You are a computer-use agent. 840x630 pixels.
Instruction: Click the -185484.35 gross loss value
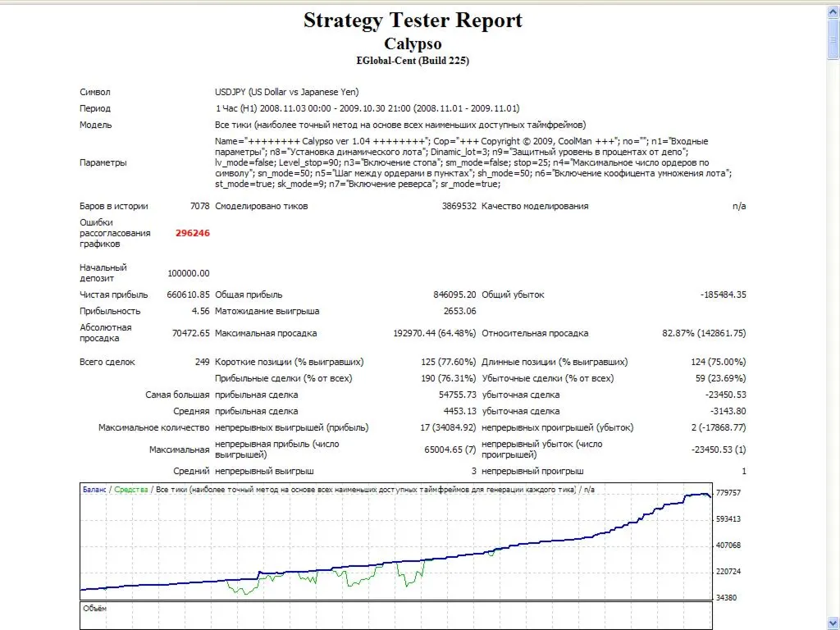[723, 294]
